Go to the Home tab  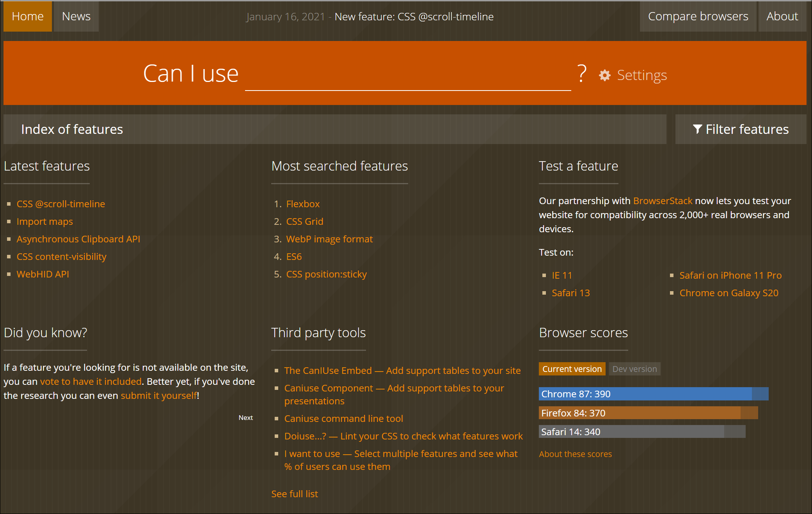click(x=28, y=16)
